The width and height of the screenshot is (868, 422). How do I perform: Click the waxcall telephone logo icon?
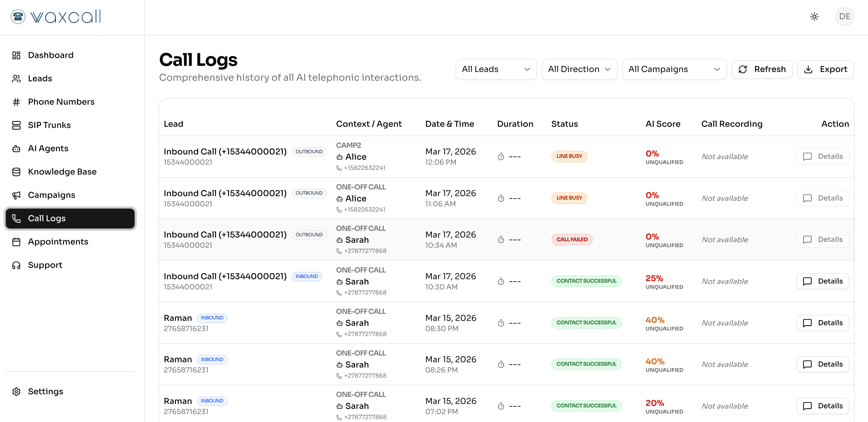18,17
